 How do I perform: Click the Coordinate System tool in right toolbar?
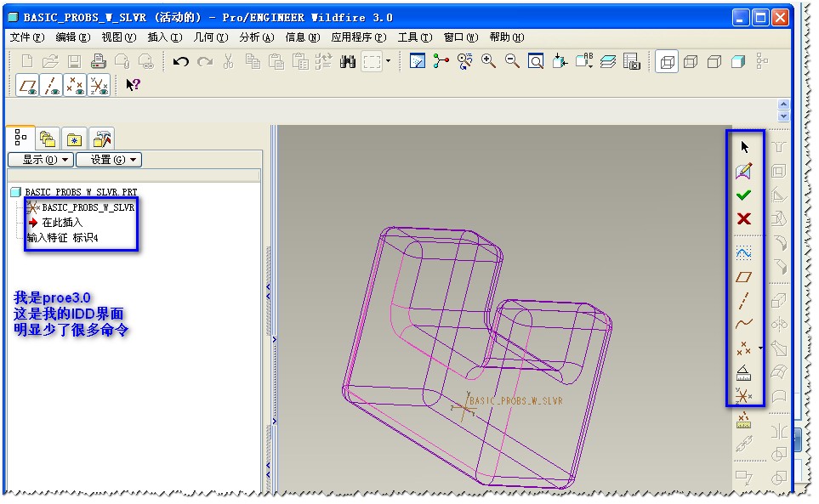point(743,396)
